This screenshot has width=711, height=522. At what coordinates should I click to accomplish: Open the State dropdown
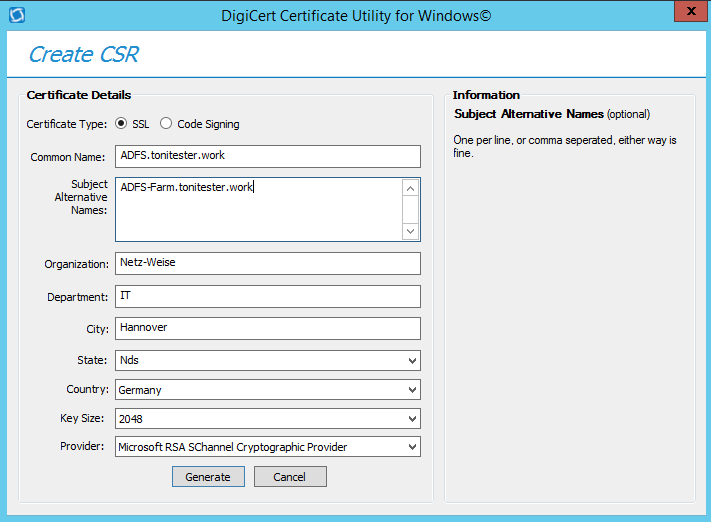pyautogui.click(x=267, y=360)
